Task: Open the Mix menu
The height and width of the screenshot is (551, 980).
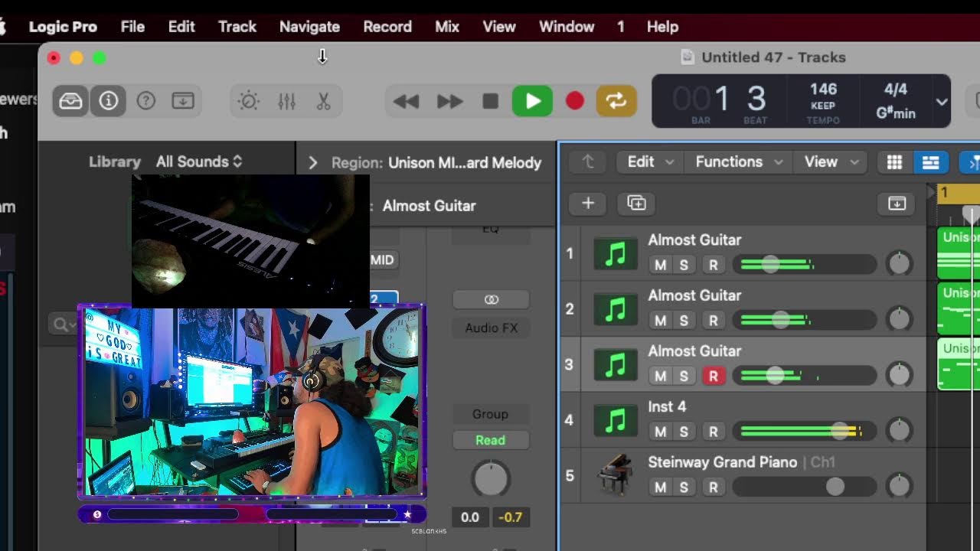Action: 447,26
